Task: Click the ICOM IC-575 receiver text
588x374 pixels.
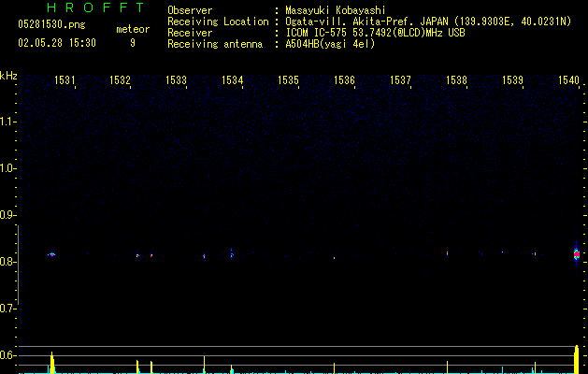Action: (375, 33)
